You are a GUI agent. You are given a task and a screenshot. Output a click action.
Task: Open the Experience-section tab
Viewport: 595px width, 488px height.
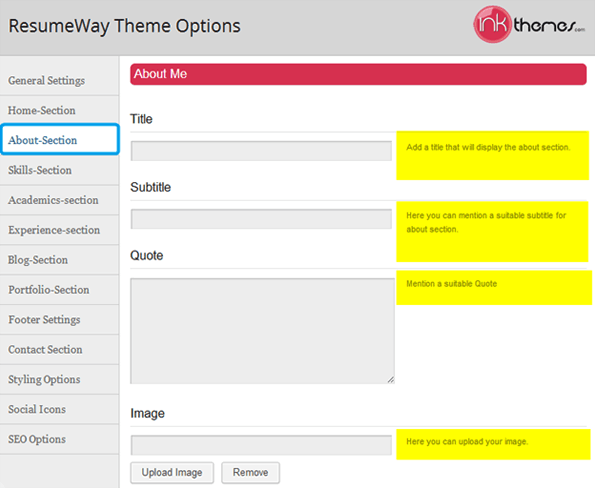tap(60, 230)
